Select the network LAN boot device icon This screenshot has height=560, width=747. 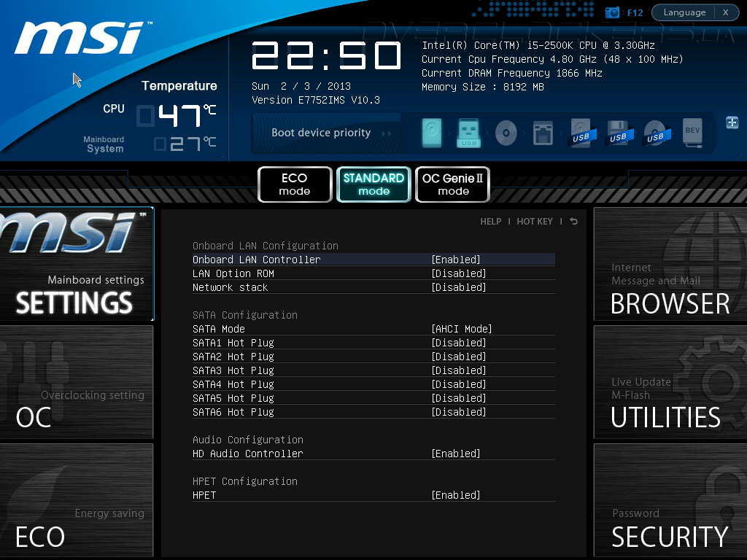tap(543, 133)
